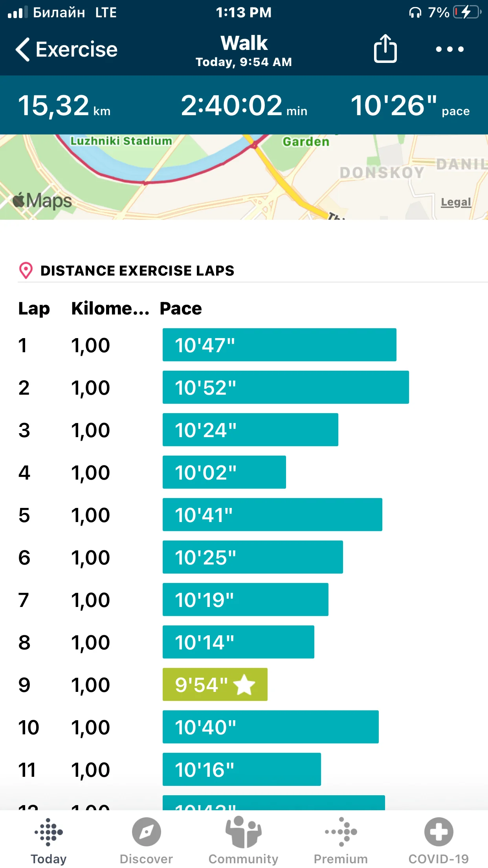Tap the battery charging status icon
This screenshot has width=488, height=868.
tap(467, 12)
